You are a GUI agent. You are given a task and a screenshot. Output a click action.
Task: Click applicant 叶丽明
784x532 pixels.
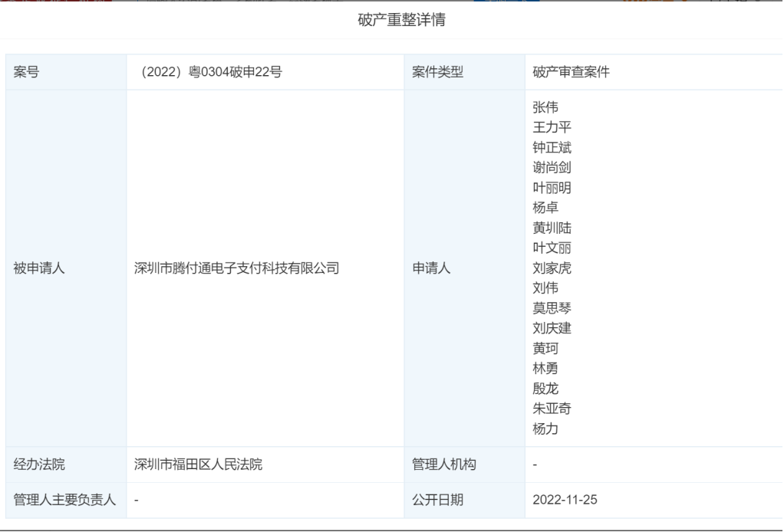click(550, 188)
